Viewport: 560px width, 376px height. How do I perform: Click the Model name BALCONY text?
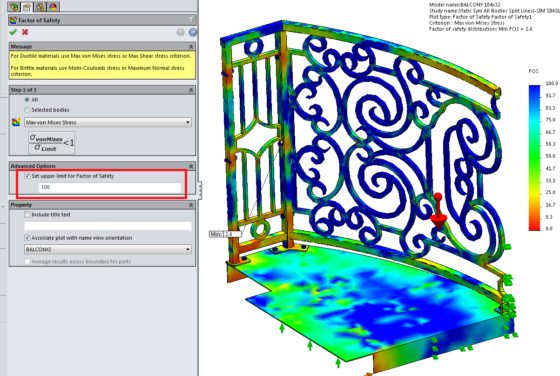[x=465, y=5]
